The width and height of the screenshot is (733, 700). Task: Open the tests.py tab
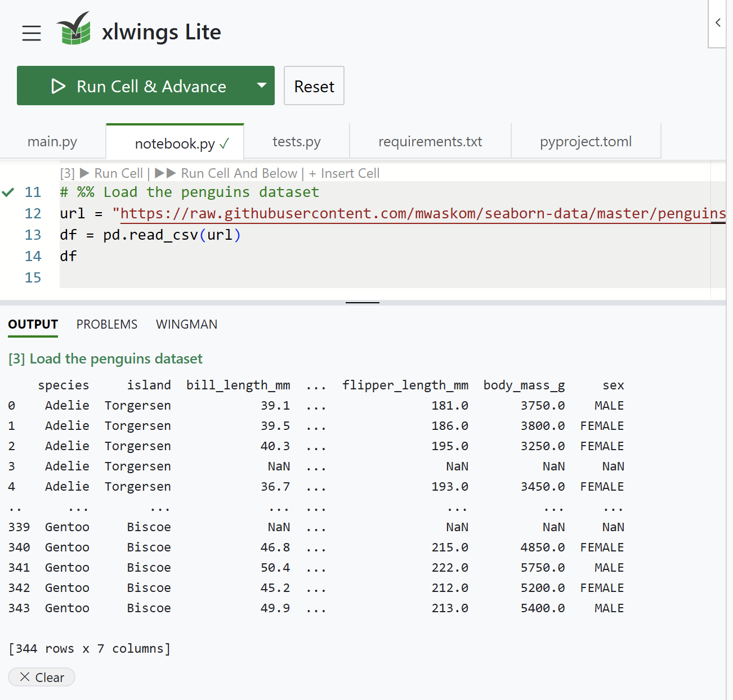(297, 141)
